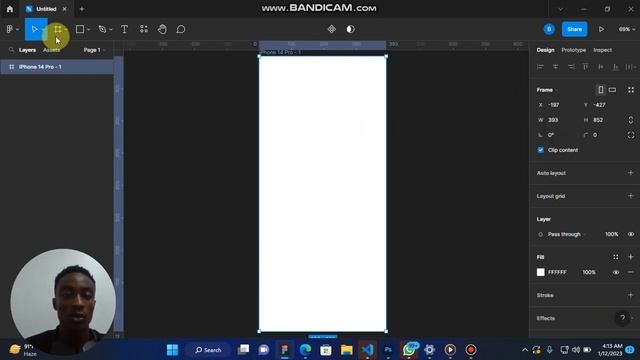
Task: Select the Comment tool
Action: point(181,29)
